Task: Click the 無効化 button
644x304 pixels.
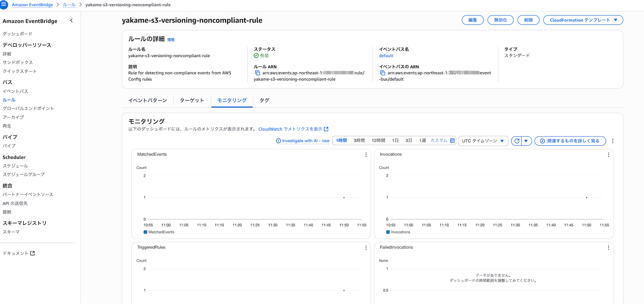Action: point(500,20)
